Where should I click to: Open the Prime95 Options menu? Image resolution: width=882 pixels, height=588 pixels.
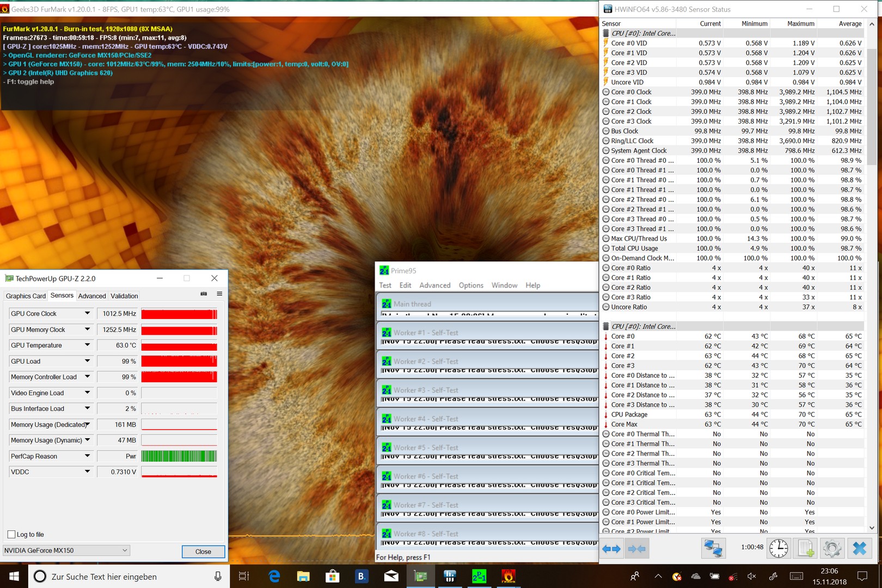(x=471, y=285)
